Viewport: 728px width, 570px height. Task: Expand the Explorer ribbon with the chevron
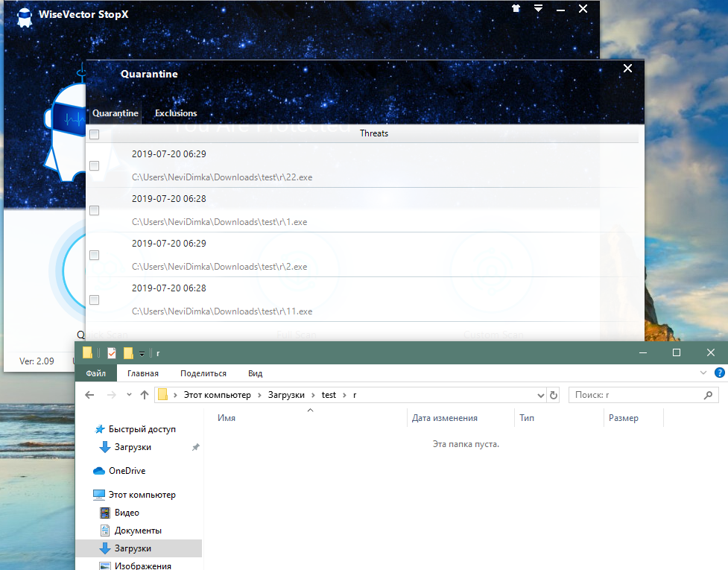[703, 373]
